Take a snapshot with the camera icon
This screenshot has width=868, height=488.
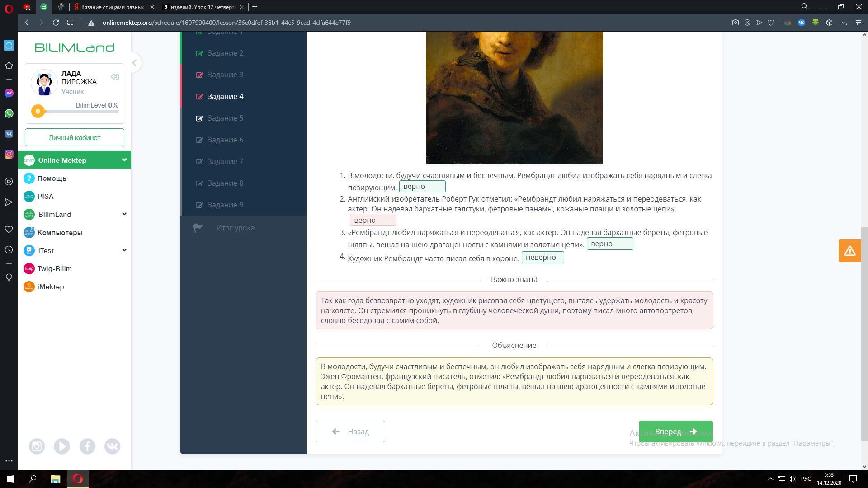pyautogui.click(x=735, y=23)
